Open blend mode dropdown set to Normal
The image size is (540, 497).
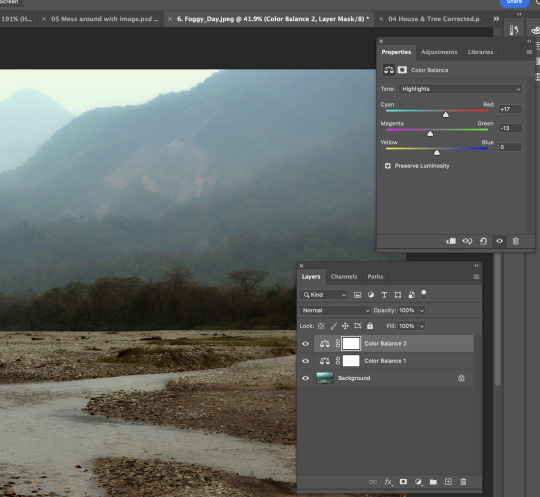pos(335,310)
